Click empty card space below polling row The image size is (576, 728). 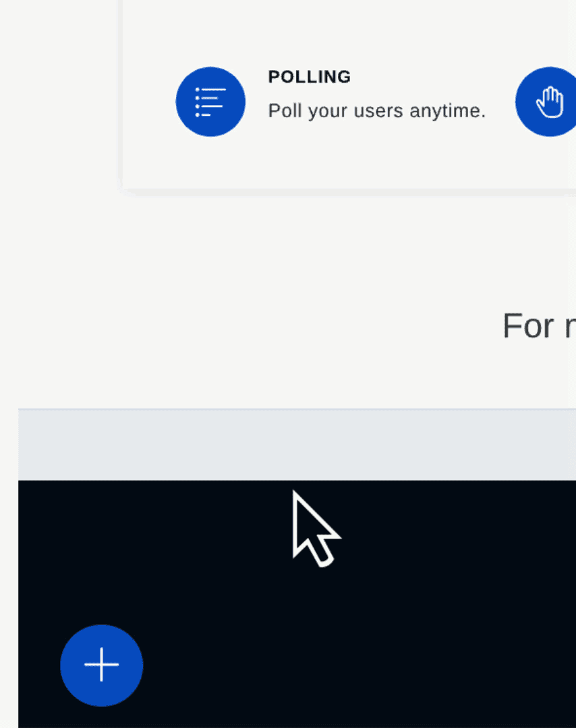click(x=349, y=162)
